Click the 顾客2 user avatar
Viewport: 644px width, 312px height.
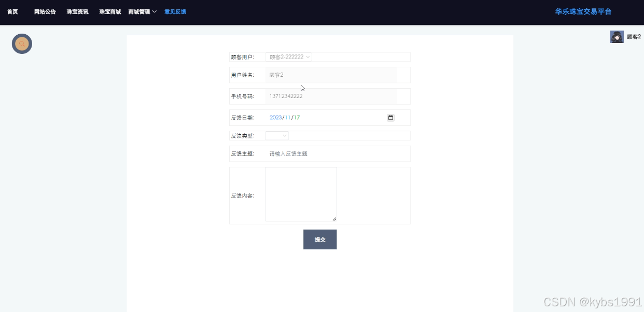click(x=617, y=37)
